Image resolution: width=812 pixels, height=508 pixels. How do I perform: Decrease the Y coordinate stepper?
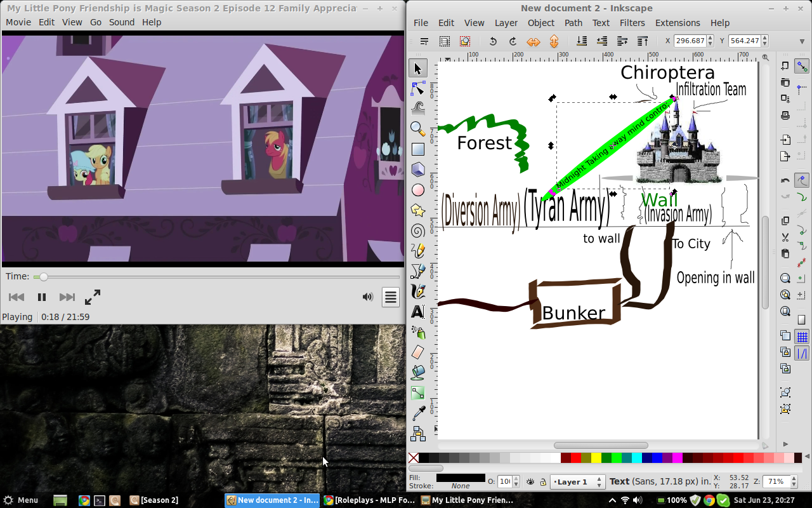point(764,44)
